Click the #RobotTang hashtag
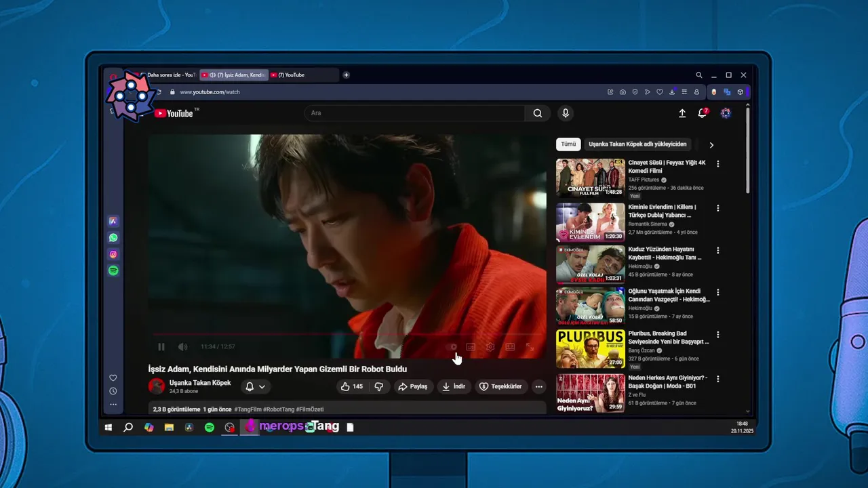 (279, 409)
